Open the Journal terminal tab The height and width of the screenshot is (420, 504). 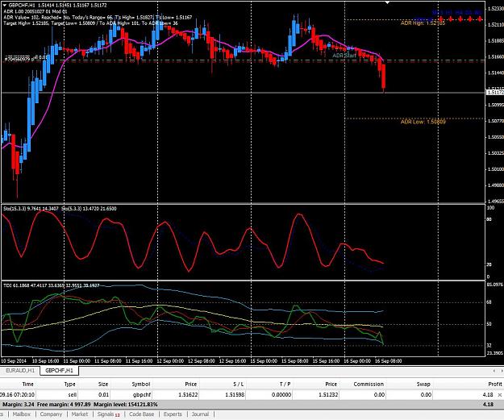(x=200, y=414)
